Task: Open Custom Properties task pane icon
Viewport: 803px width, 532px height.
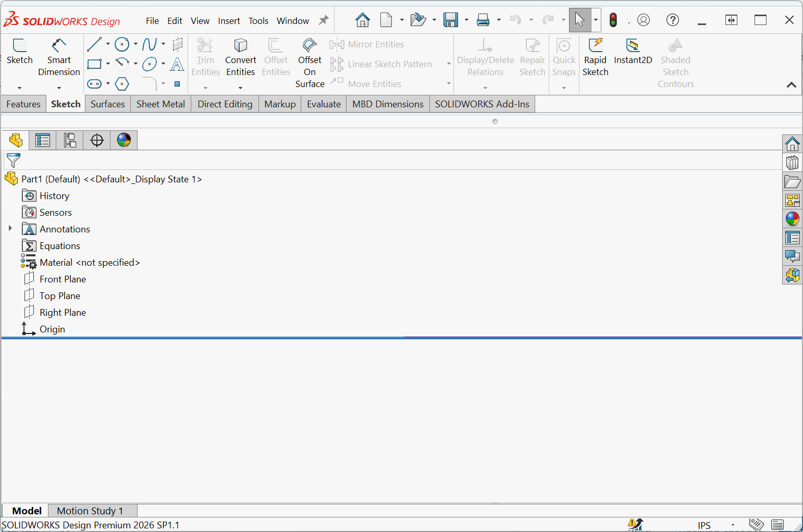Action: coord(792,238)
